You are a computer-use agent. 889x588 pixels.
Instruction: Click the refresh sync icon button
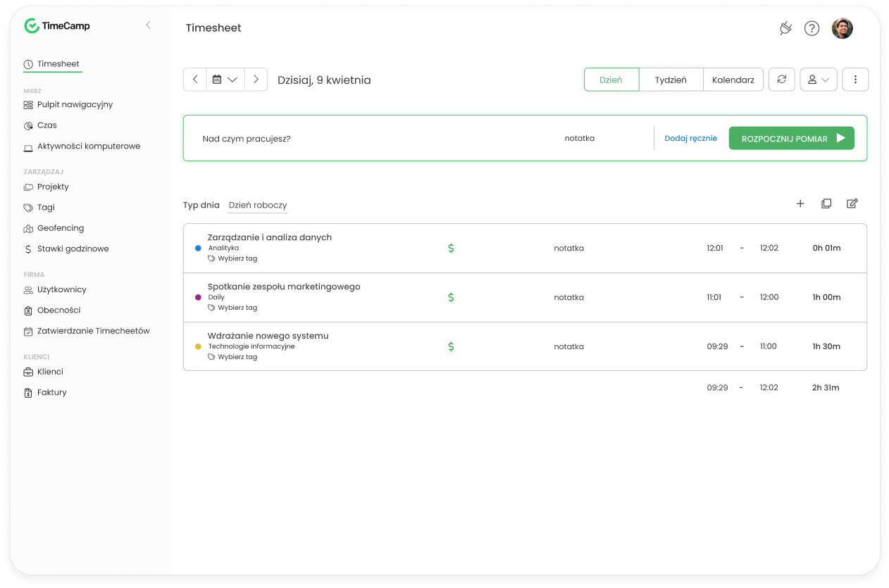click(781, 80)
